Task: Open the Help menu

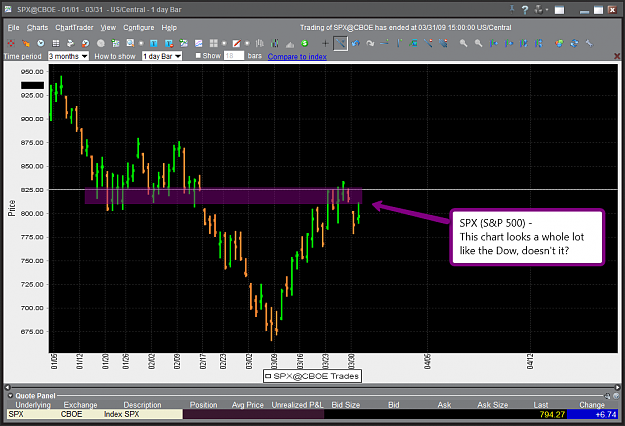Action: tap(169, 27)
